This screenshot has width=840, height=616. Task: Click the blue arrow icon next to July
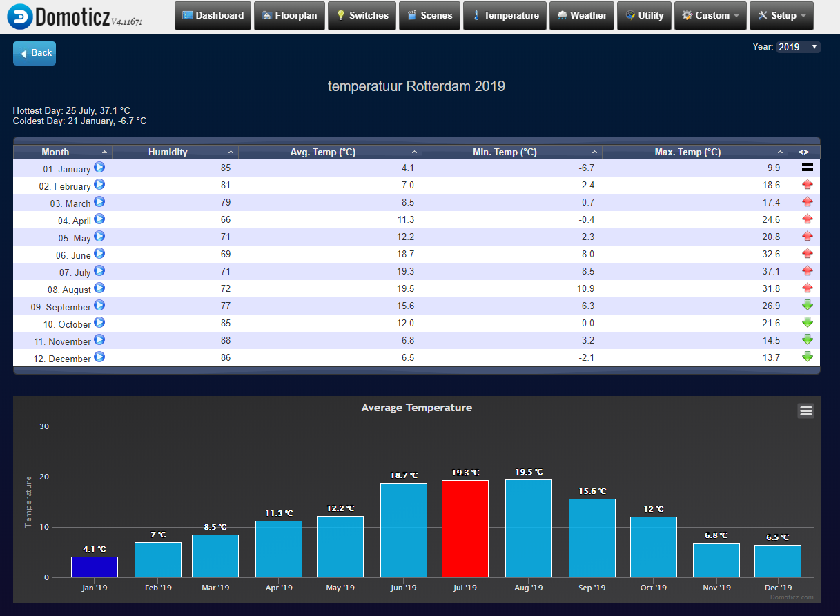(x=99, y=271)
